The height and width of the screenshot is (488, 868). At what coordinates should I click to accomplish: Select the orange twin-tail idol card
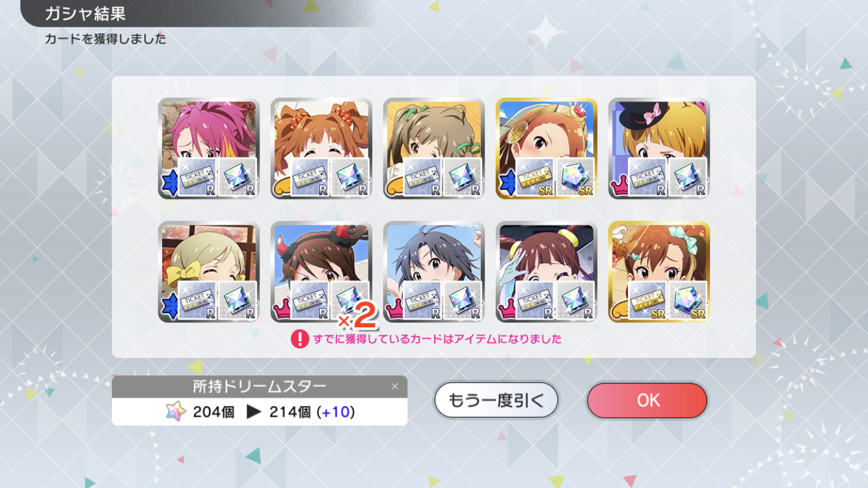click(x=321, y=148)
